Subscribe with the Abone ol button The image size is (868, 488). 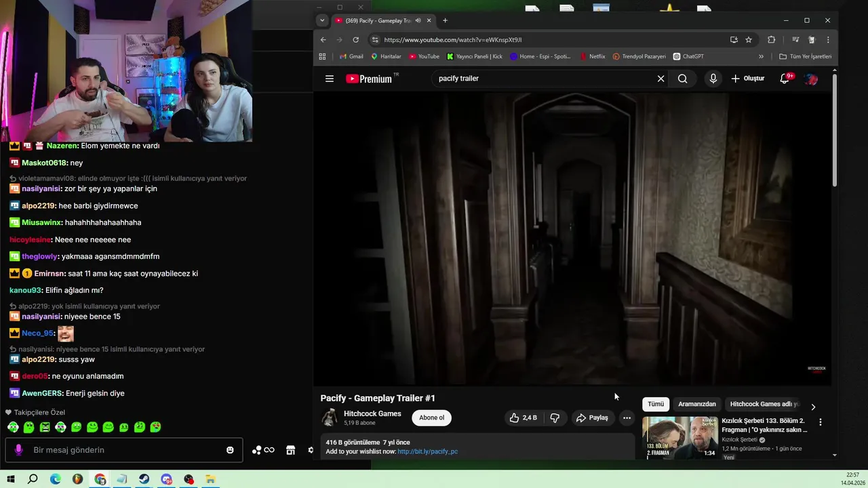point(432,418)
